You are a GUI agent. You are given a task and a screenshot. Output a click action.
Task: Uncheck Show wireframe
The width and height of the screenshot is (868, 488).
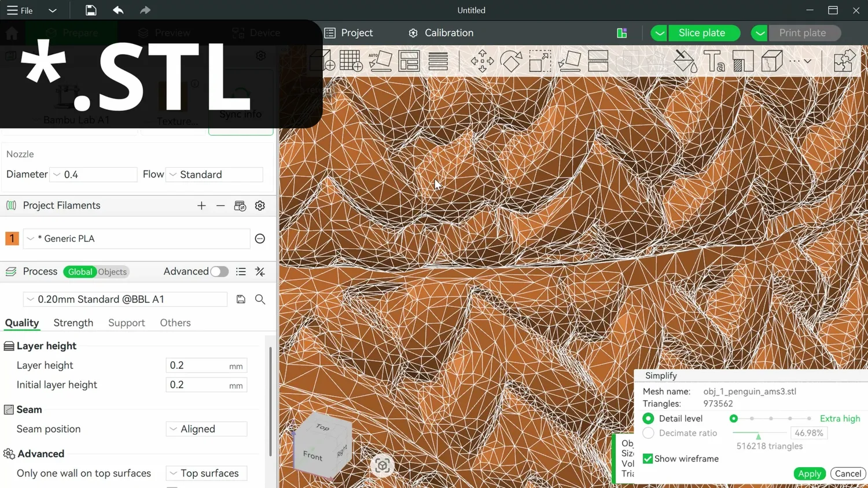[x=648, y=459]
